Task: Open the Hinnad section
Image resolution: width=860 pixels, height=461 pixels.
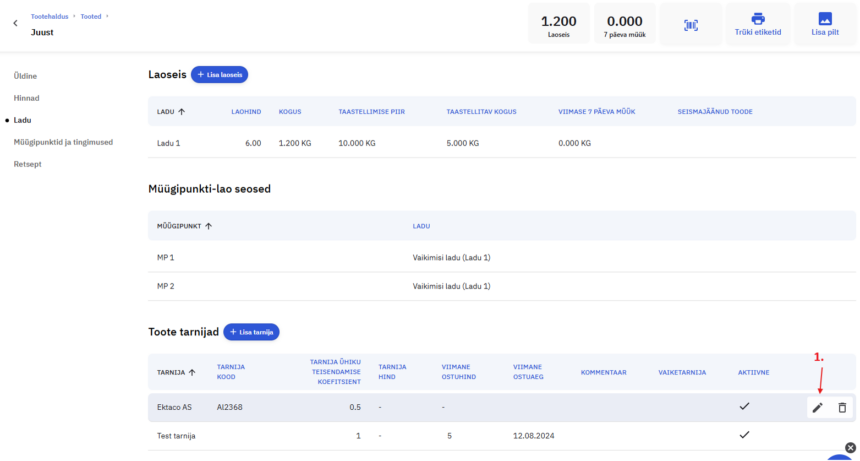Action: (x=27, y=98)
